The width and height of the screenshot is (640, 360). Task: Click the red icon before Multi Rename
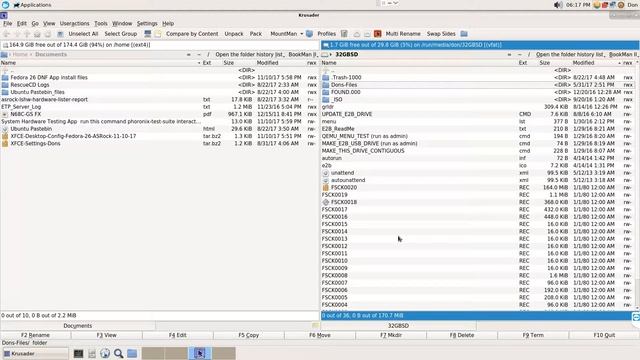pos(378,34)
